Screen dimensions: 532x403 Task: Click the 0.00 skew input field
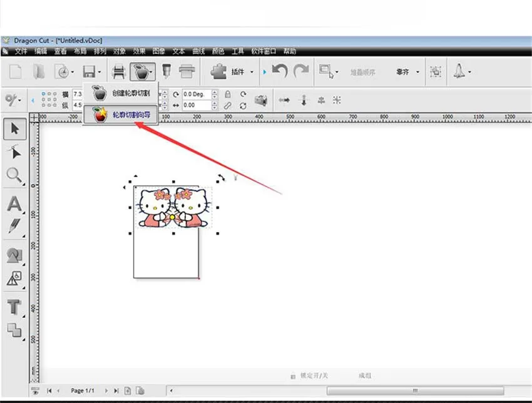(197, 105)
